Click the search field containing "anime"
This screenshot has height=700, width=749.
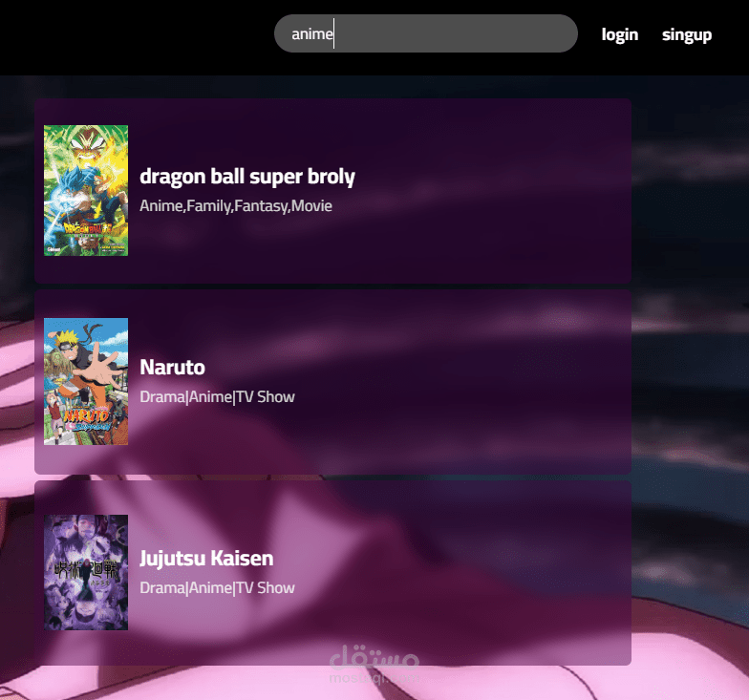[x=426, y=33]
